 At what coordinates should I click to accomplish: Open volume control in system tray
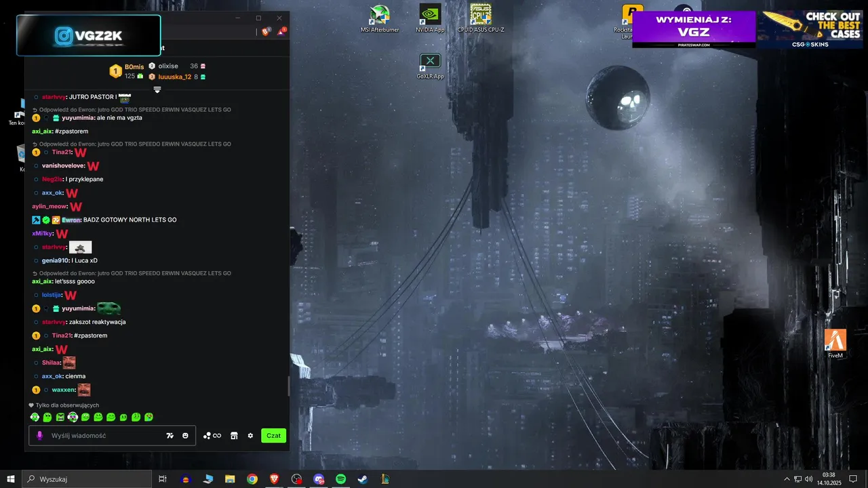(809, 479)
